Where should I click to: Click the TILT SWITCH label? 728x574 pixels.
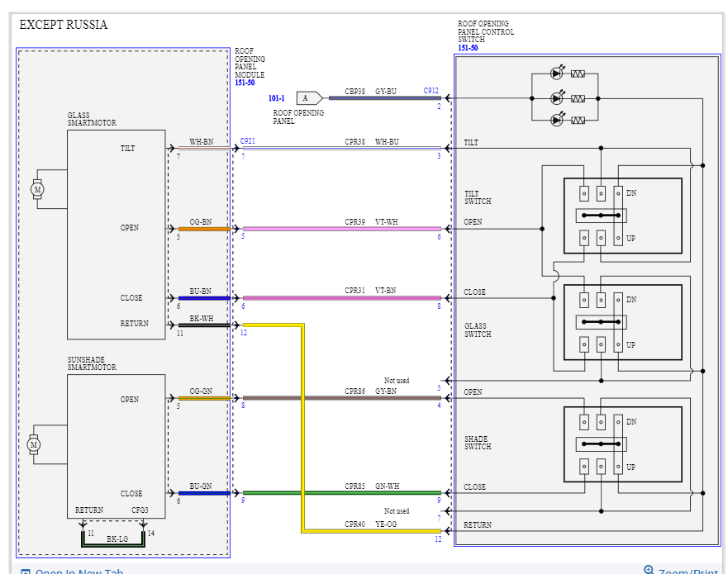click(x=478, y=197)
